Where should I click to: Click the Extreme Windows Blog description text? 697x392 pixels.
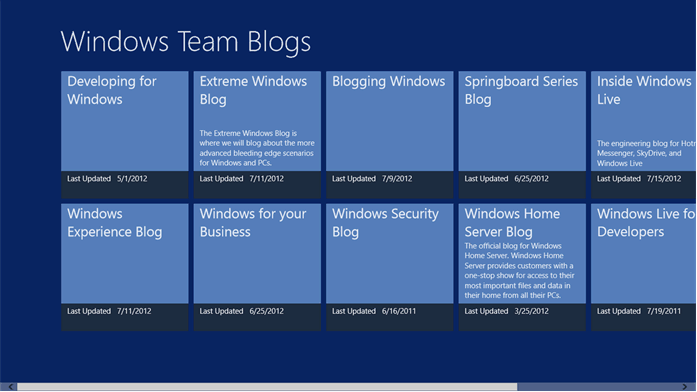(257, 148)
